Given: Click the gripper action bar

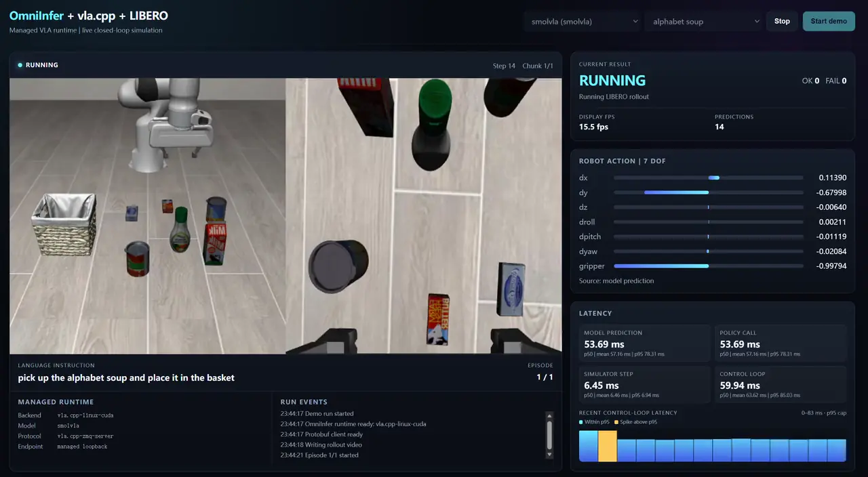Looking at the screenshot, I should click(x=709, y=266).
